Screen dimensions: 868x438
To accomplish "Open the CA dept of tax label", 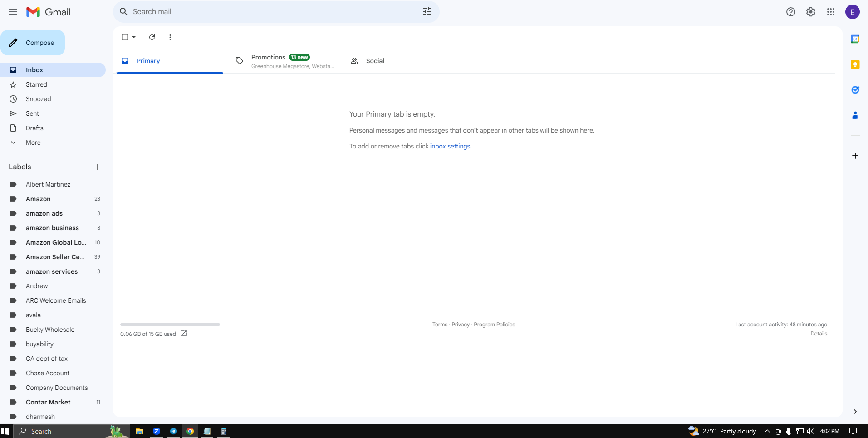I will (x=53, y=359).
